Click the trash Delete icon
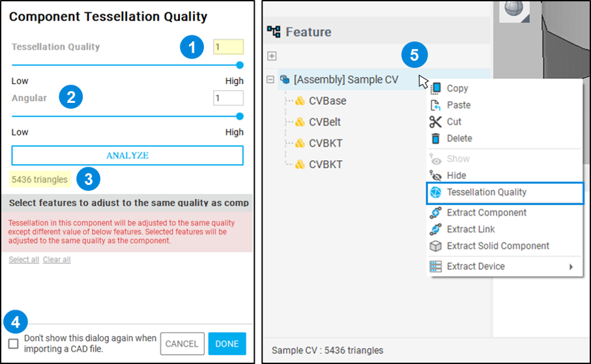The height and width of the screenshot is (364, 591). (x=436, y=139)
